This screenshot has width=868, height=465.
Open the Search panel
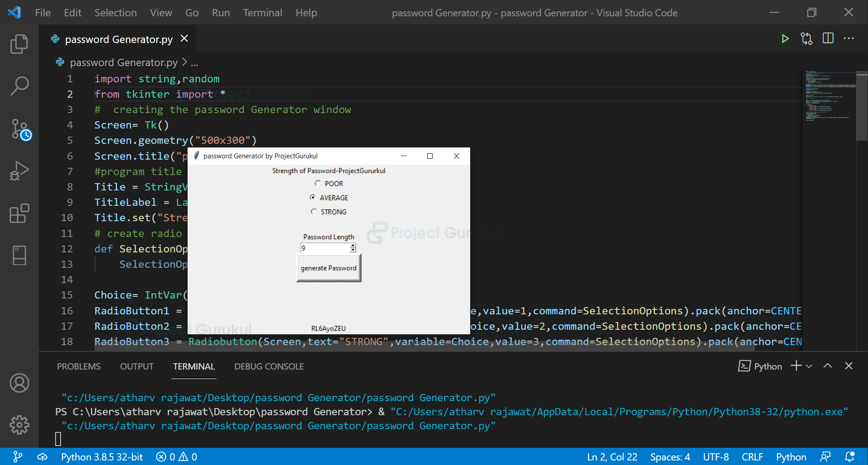point(19,85)
